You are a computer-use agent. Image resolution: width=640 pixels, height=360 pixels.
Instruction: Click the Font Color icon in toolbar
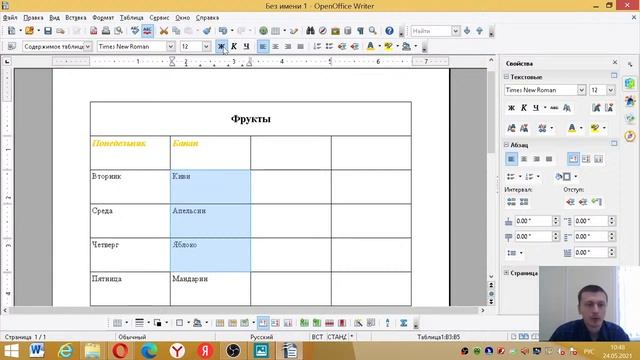[370, 47]
